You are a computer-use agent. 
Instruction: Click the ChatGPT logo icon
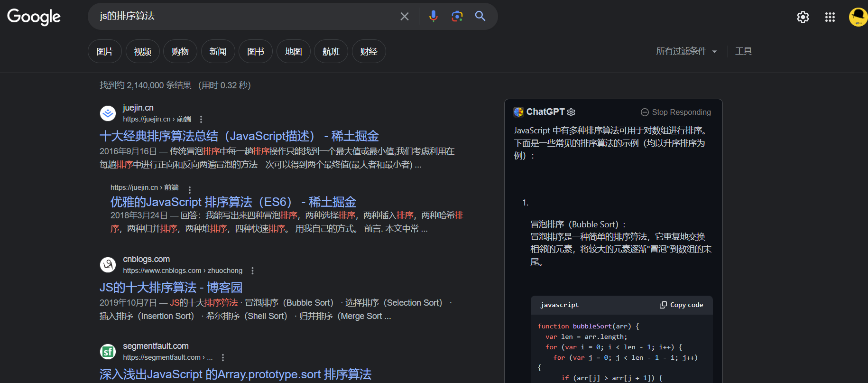pos(518,112)
